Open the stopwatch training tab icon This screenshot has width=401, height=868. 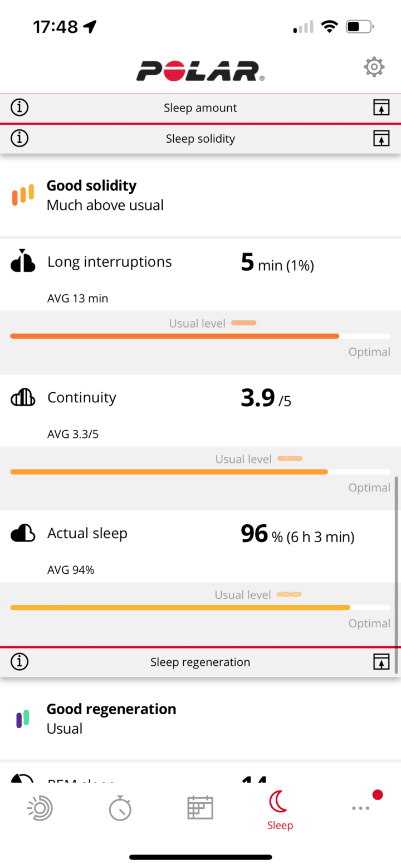point(120,808)
